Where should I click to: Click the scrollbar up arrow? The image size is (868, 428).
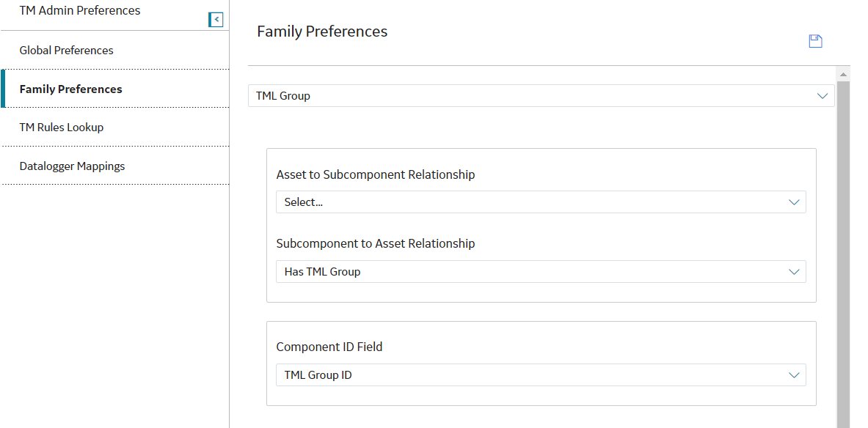(843, 74)
